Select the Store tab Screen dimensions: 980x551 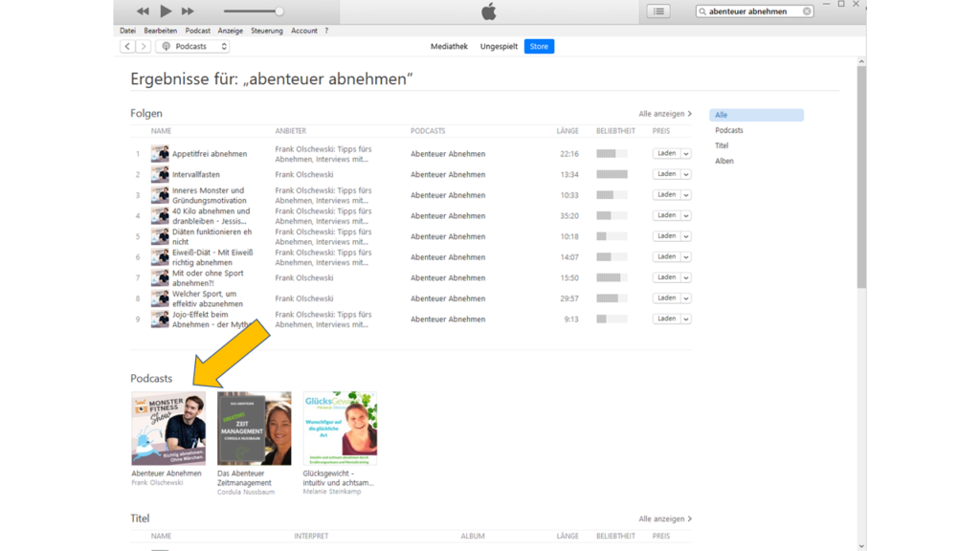pyautogui.click(x=539, y=46)
